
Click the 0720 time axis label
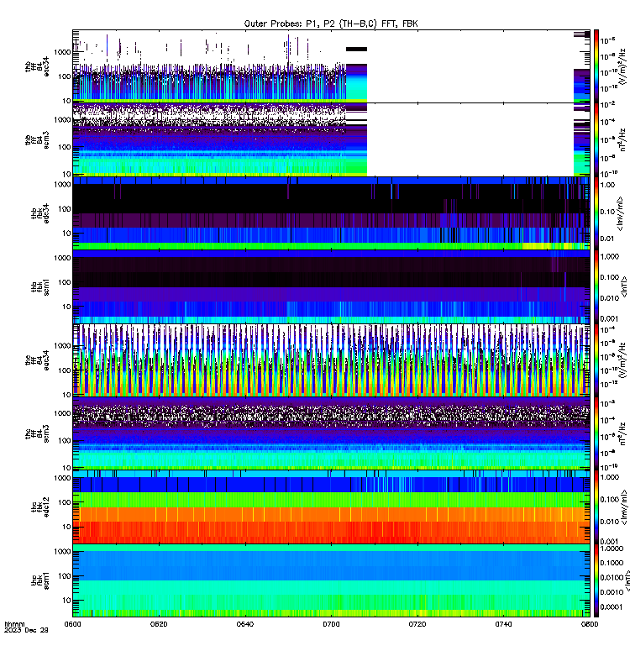coord(417,624)
